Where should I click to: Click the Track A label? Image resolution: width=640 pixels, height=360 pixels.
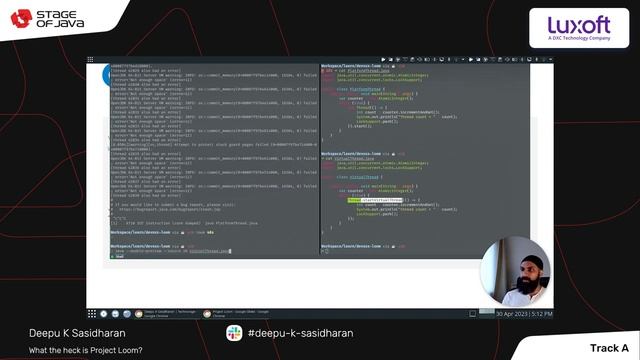coord(609,348)
